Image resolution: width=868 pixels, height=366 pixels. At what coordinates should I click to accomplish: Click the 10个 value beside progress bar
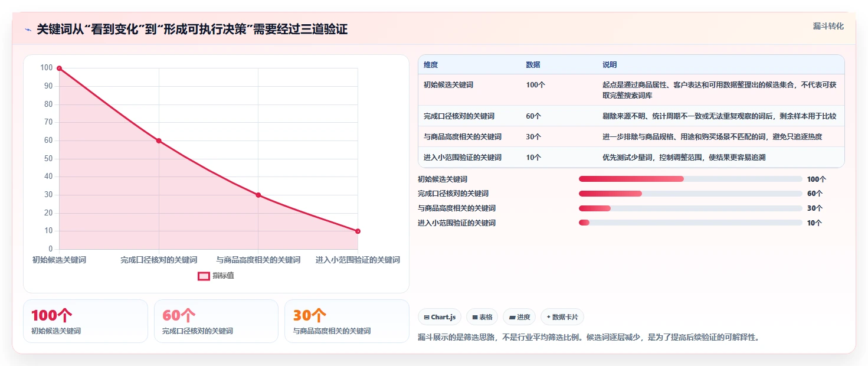[x=815, y=223]
